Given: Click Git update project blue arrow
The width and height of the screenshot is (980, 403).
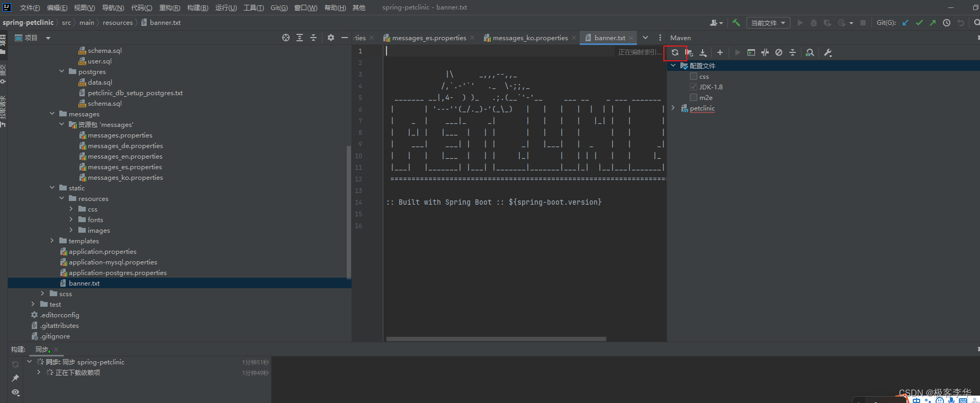Looking at the screenshot, I should click(x=905, y=23).
